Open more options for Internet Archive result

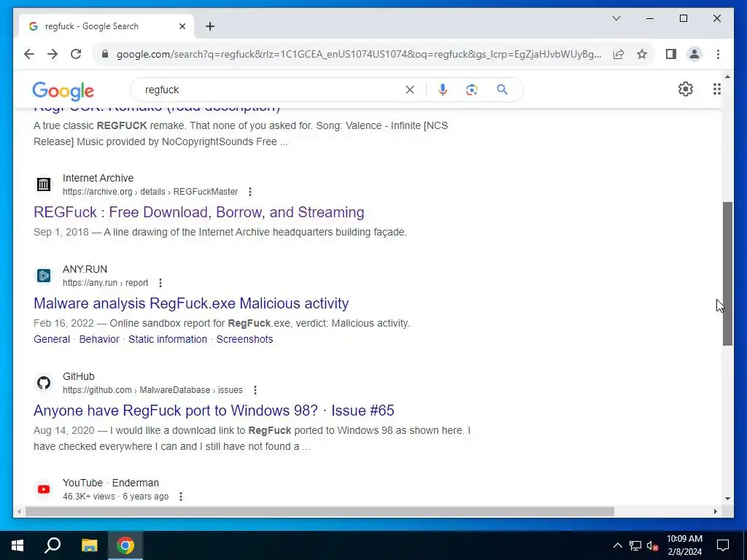(250, 192)
